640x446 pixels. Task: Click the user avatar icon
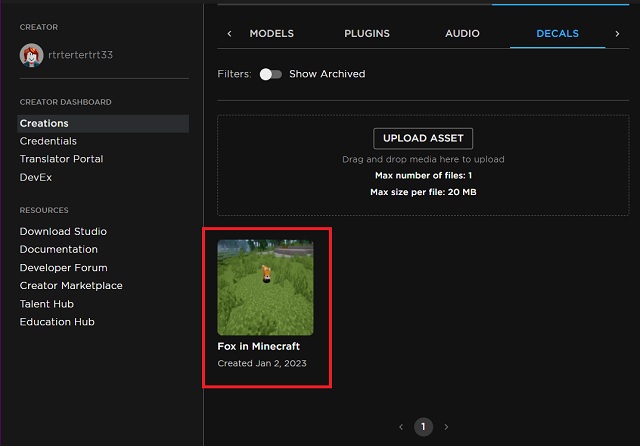pos(30,54)
